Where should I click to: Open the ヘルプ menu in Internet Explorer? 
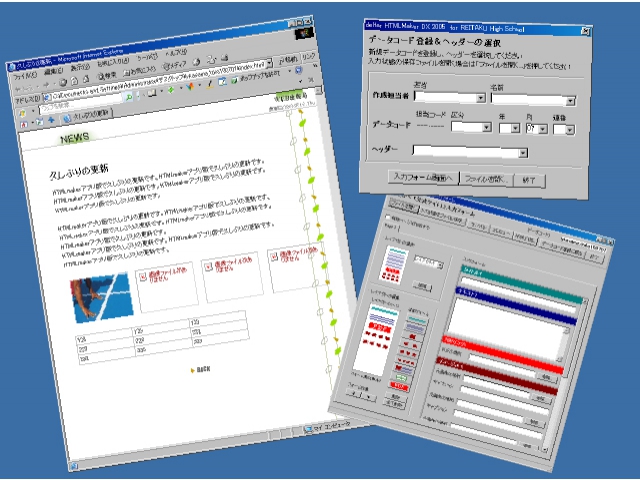pos(176,52)
